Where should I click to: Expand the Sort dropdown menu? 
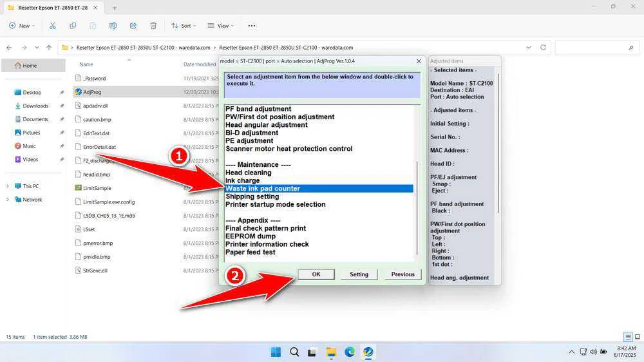(x=184, y=26)
